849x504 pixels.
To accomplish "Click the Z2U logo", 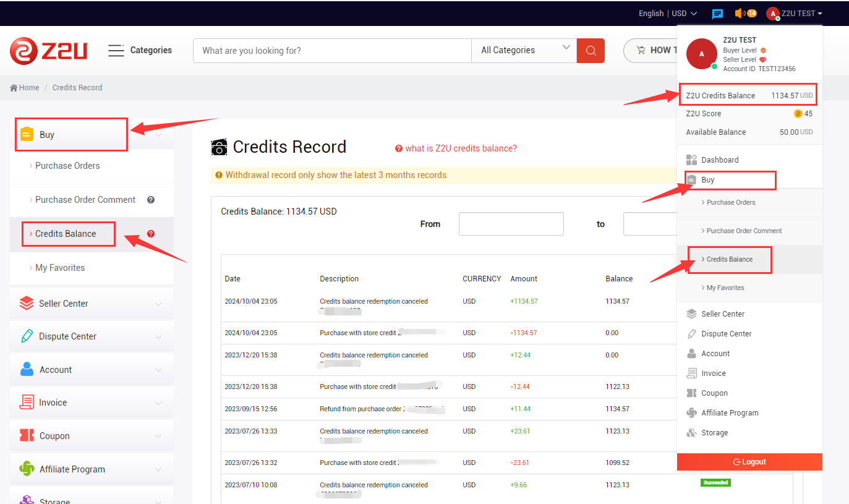I will [x=49, y=51].
